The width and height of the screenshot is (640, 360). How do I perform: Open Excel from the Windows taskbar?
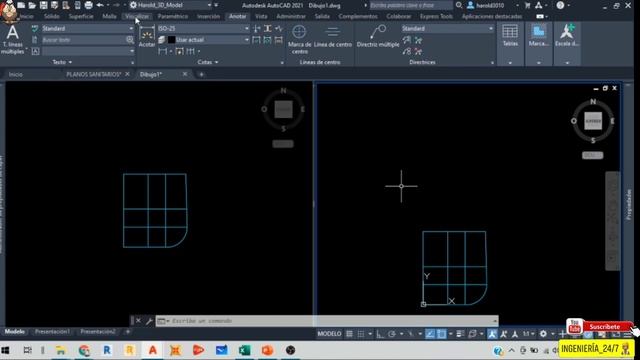[244, 350]
